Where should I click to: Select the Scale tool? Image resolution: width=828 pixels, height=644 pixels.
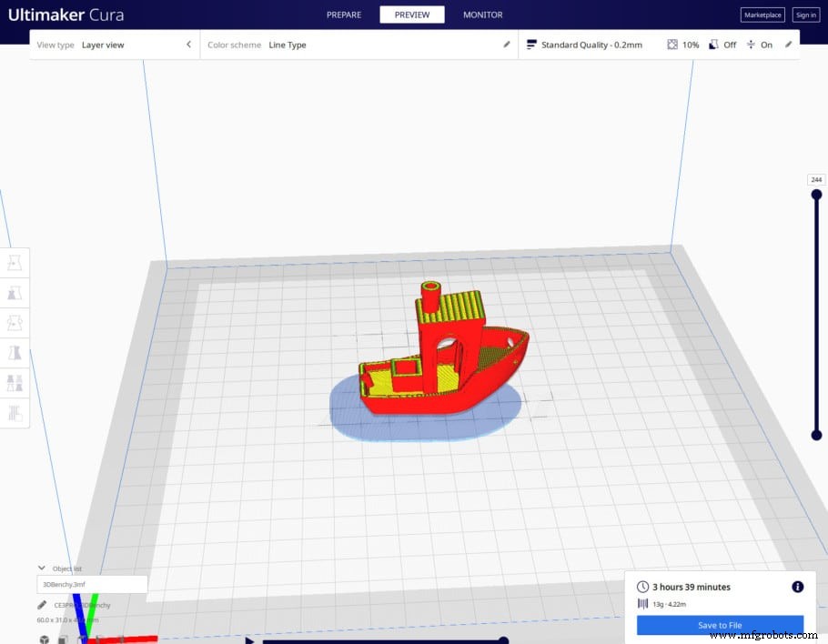[15, 293]
